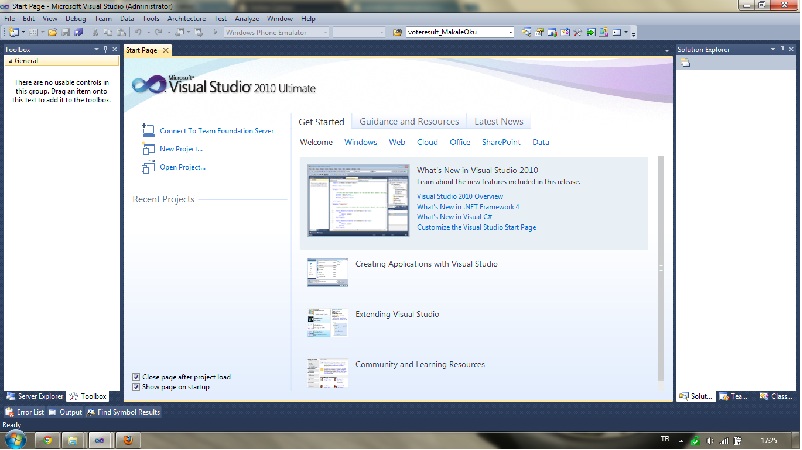Click the Extension Manager toolbar icon

pyautogui.click(x=604, y=32)
